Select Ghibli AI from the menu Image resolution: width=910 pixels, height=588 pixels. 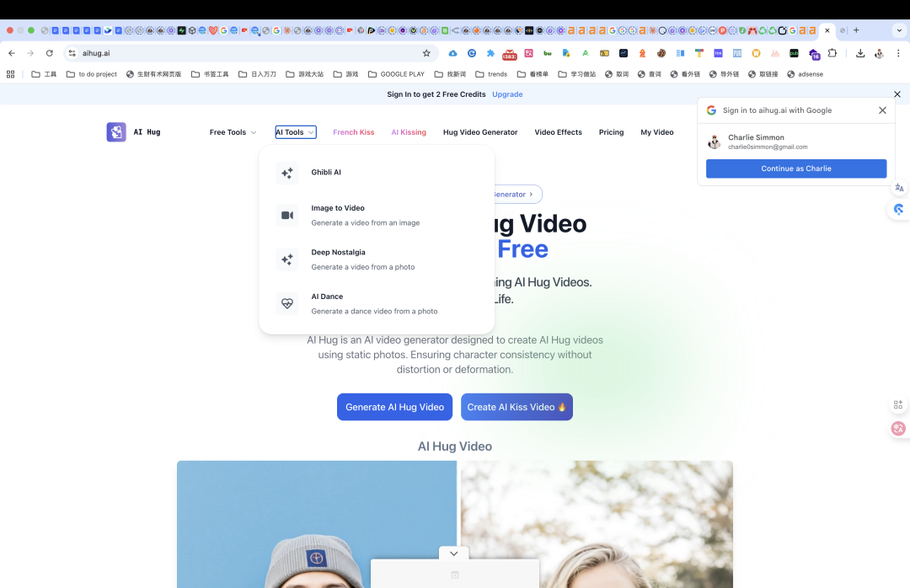(377, 173)
